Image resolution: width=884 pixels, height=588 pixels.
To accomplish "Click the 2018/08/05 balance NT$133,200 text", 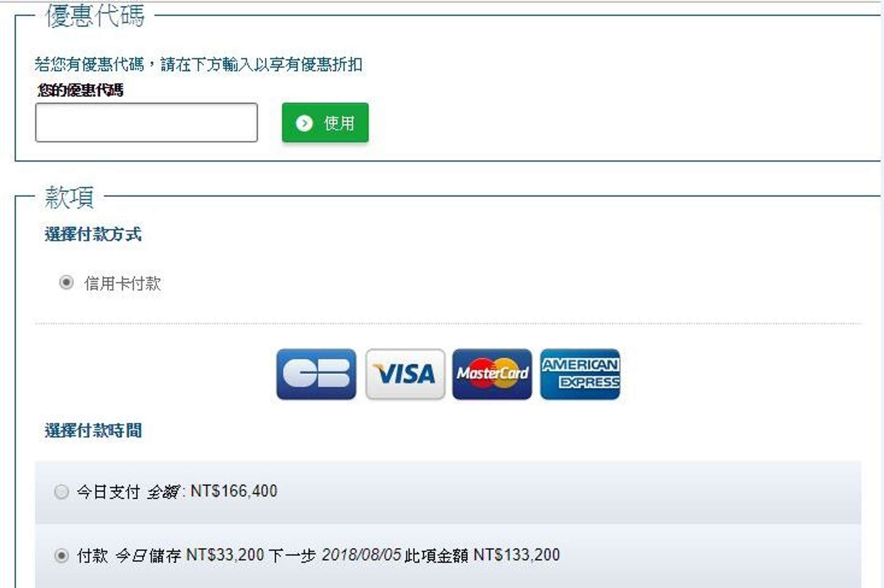I will tap(441, 555).
